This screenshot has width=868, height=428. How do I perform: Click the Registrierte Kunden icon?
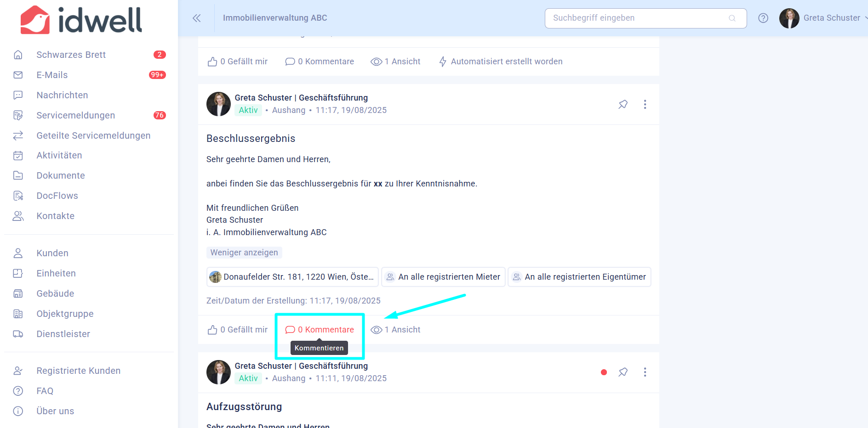click(x=18, y=371)
